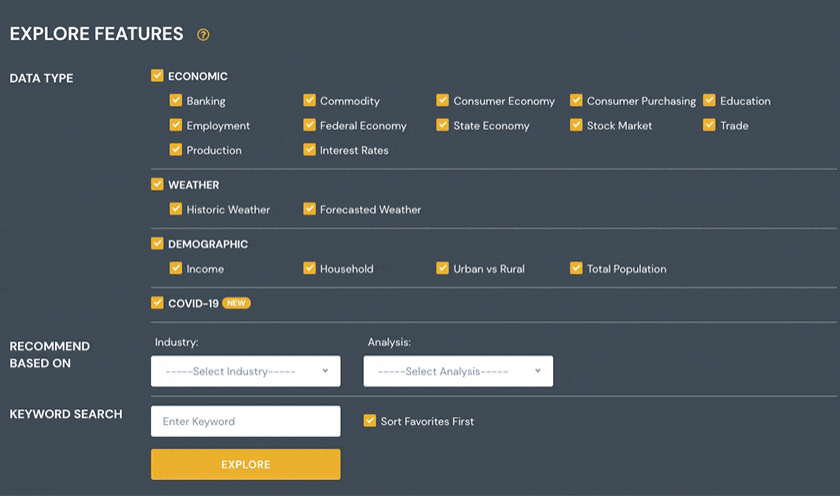Click the NEW badge beside COVID-19
The height and width of the screenshot is (497, 840).
[236, 303]
